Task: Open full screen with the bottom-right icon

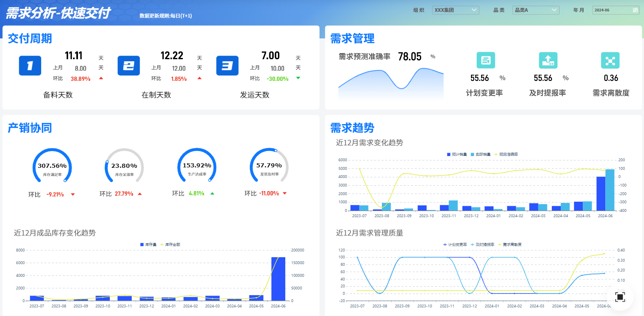Action: [620, 297]
